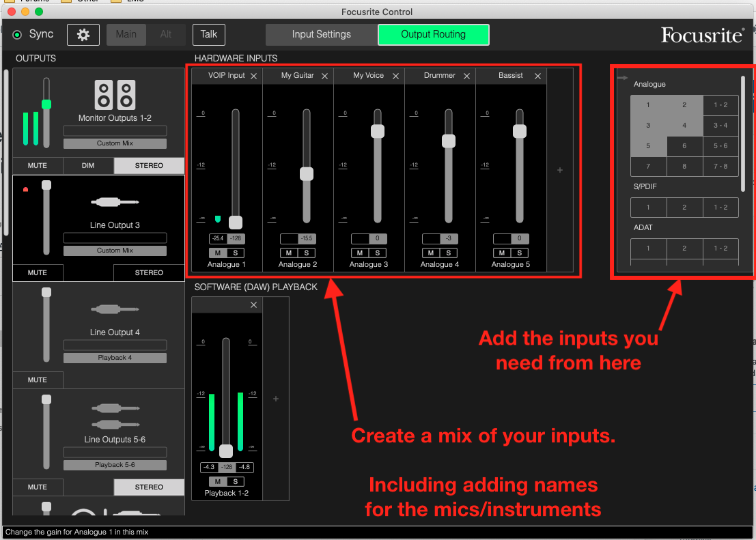Mute Line Outputs 5-6
This screenshot has width=756, height=540.
[x=38, y=487]
